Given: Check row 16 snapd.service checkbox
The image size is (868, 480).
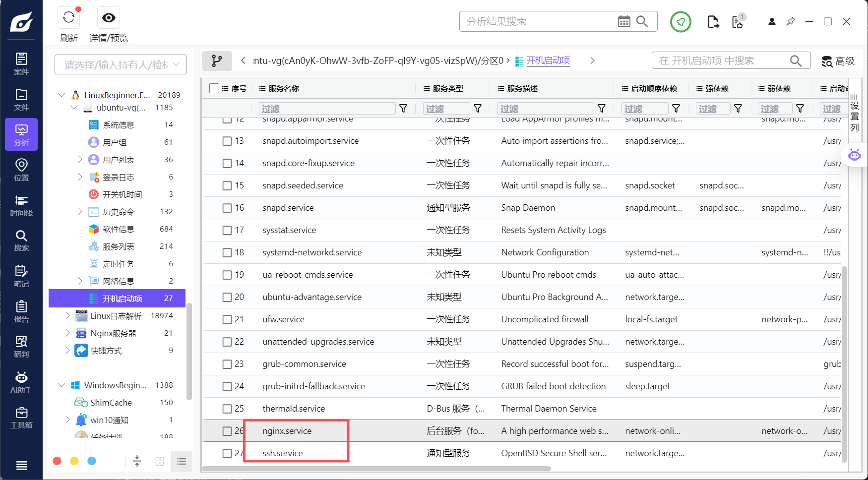Looking at the screenshot, I should tap(227, 208).
